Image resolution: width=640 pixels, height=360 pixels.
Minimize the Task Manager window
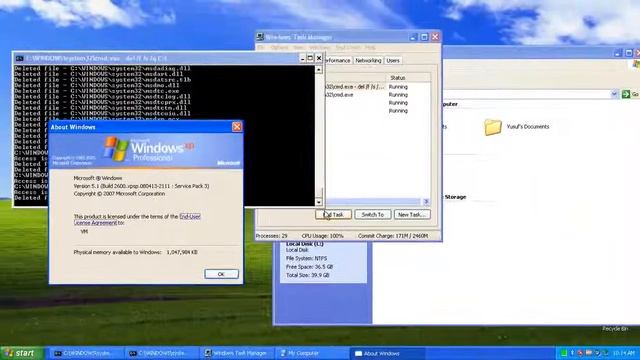(413, 37)
